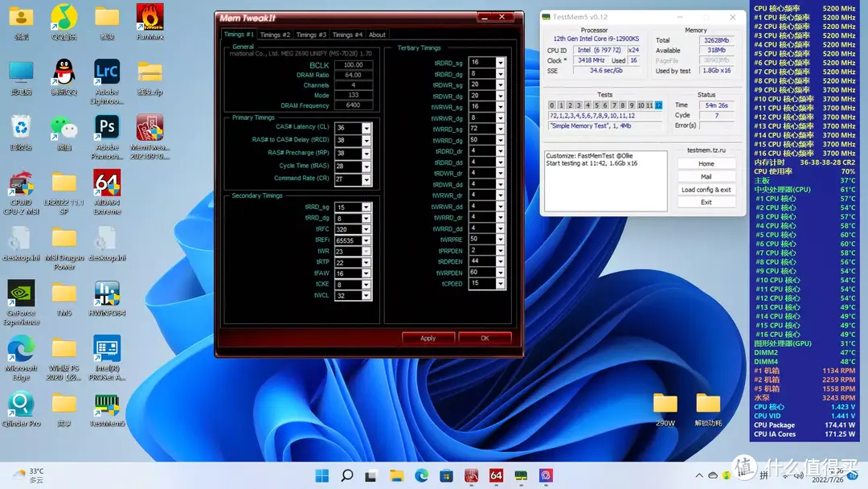Viewport: 868px width, 489px height.
Task: Select the user profile folder with person icon
Action: (21, 23)
